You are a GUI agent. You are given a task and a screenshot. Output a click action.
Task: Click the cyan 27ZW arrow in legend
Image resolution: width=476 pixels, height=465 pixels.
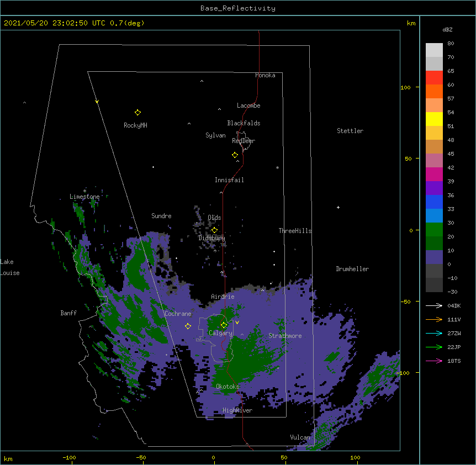pyautogui.click(x=434, y=333)
